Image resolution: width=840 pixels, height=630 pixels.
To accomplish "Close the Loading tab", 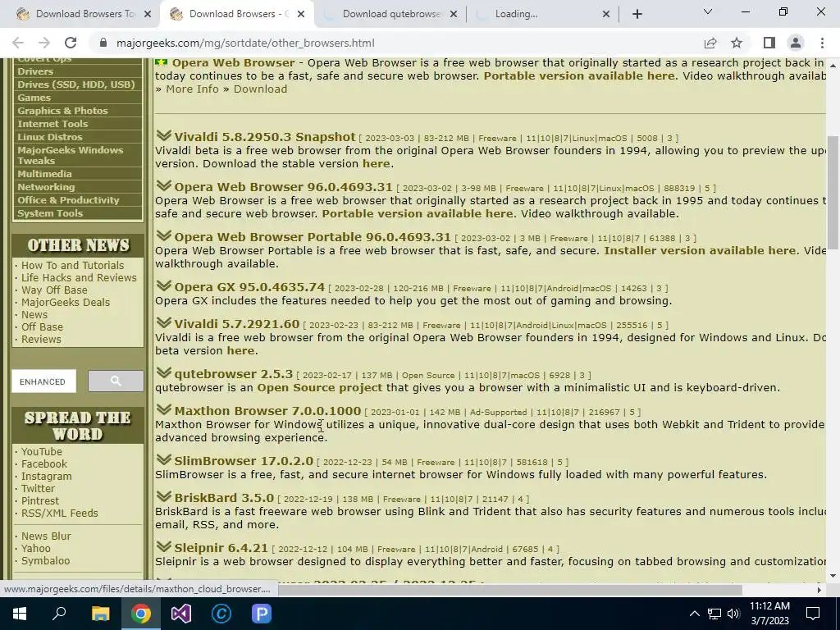I will pos(606,14).
